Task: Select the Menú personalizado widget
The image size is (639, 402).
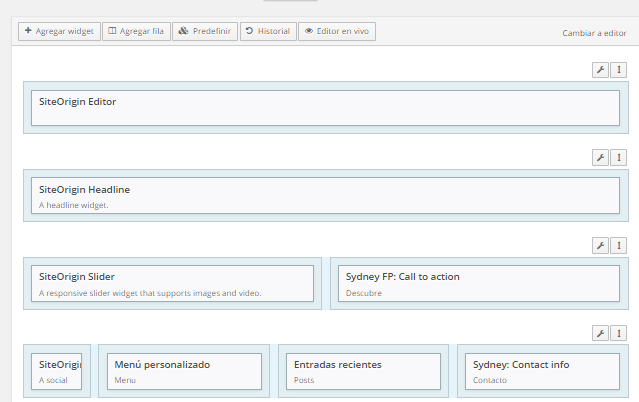Action: coord(184,371)
